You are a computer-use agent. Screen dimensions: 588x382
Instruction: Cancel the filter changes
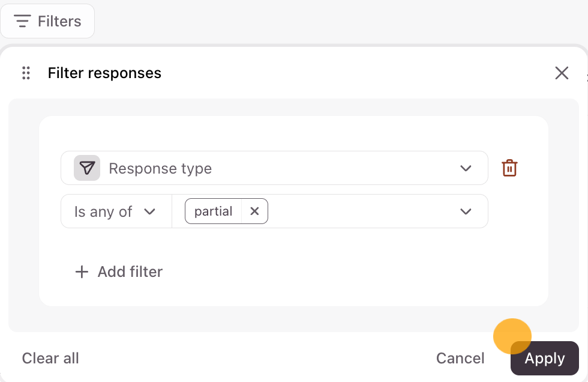pos(460,359)
